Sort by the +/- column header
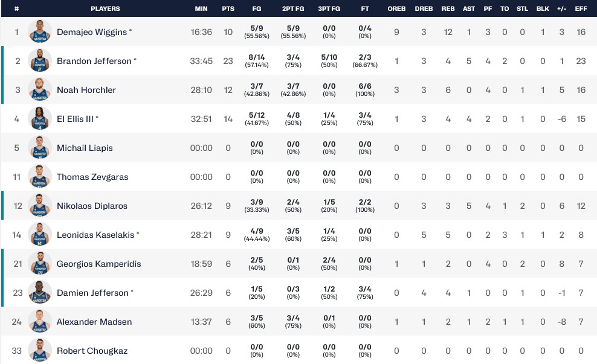Screen dimensions: 597x364 click(x=561, y=9)
